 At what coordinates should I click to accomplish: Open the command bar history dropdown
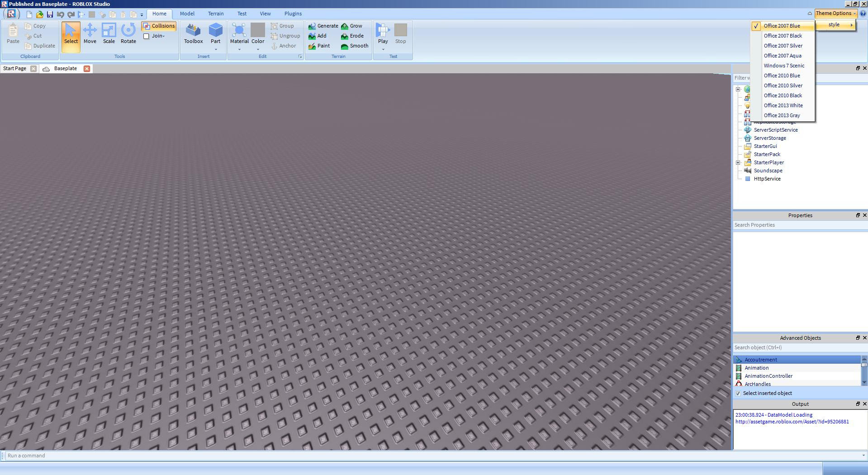click(x=863, y=456)
